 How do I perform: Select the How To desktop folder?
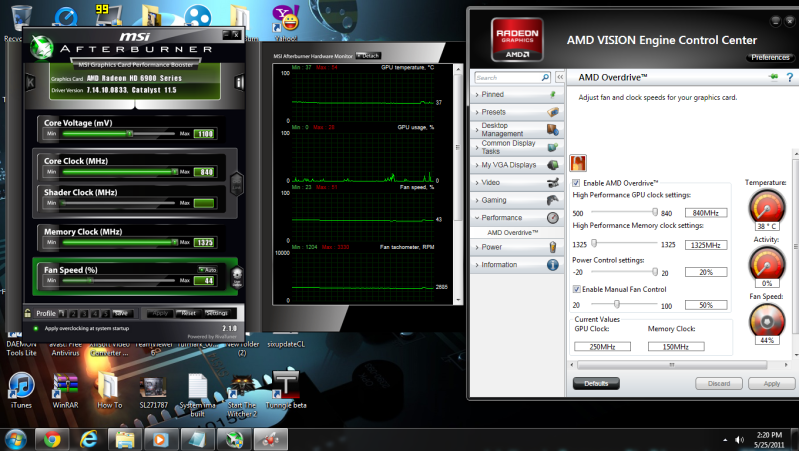[109, 390]
